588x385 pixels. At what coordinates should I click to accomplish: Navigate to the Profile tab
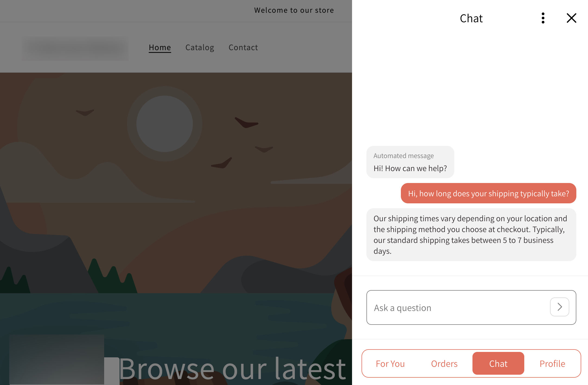(x=552, y=363)
